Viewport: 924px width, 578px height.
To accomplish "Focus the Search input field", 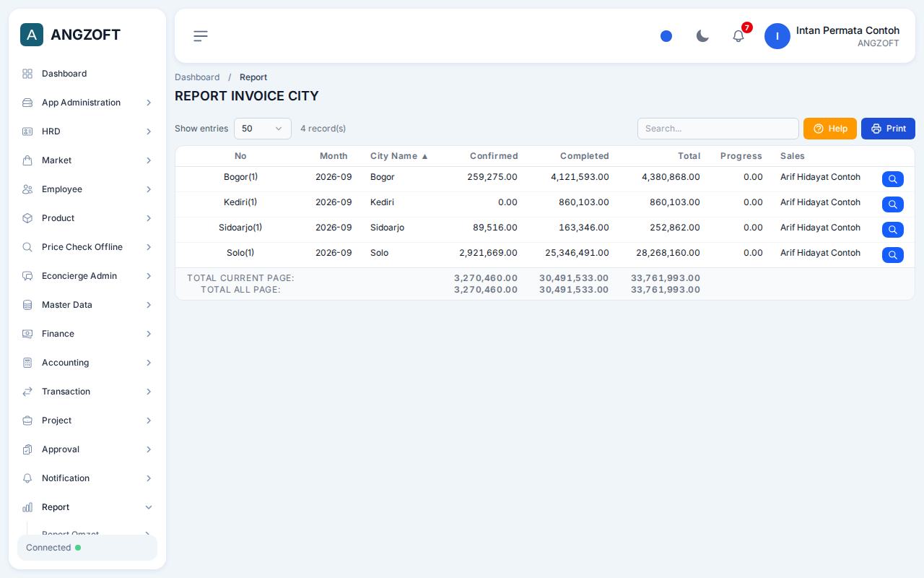I will tap(718, 129).
